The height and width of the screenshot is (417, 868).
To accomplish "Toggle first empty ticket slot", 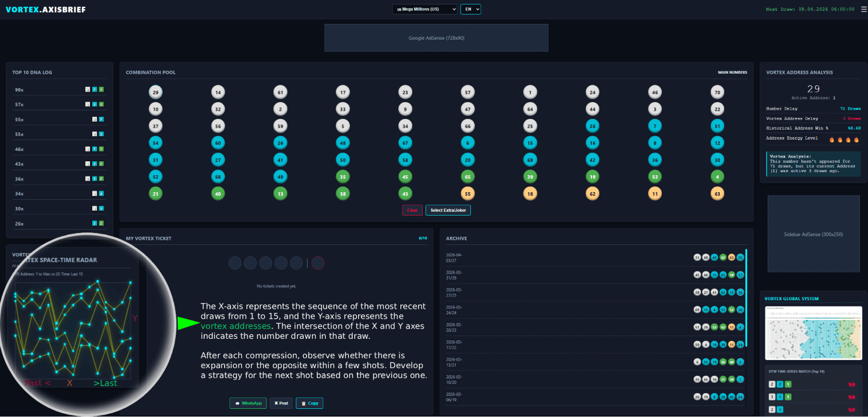I will pyautogui.click(x=235, y=263).
